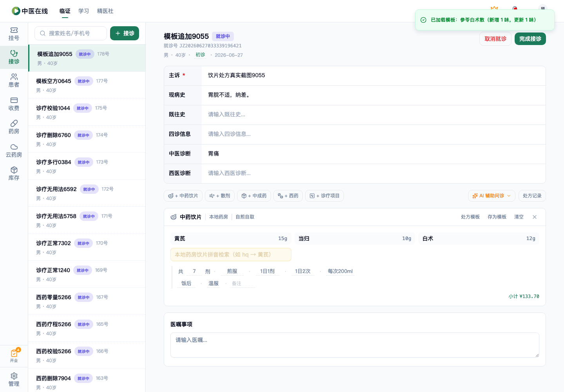
Task: Select the 黄芪 15g herb entry
Action: [231, 238]
